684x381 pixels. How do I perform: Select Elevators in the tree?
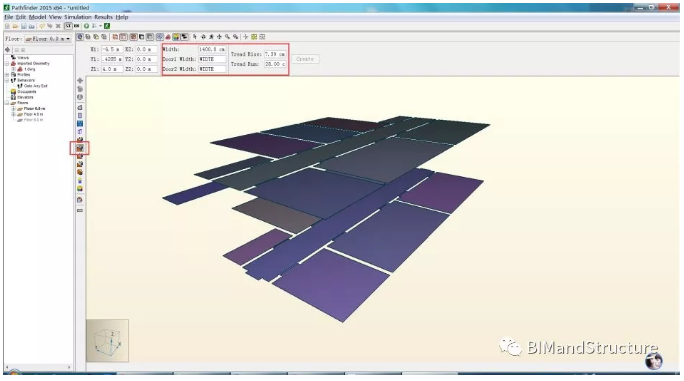(x=25, y=97)
